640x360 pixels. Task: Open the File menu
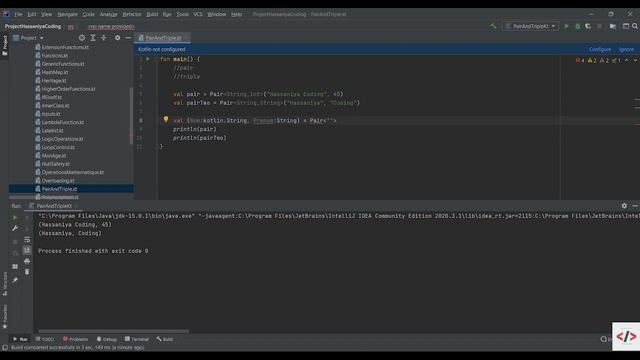(18, 14)
